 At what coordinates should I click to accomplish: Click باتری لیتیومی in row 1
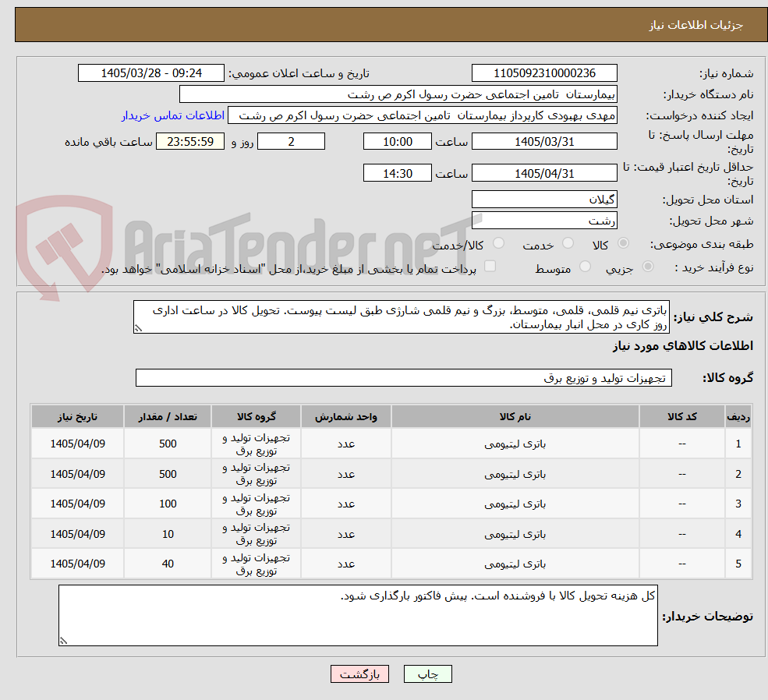(x=515, y=444)
